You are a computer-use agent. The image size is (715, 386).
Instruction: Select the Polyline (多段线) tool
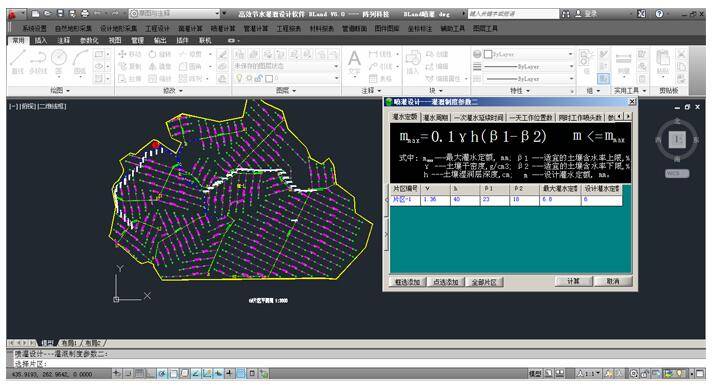[38, 62]
